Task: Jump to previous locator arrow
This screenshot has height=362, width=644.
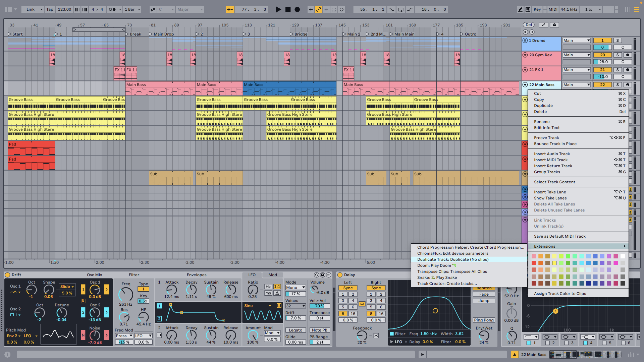Action: [x=525, y=32]
